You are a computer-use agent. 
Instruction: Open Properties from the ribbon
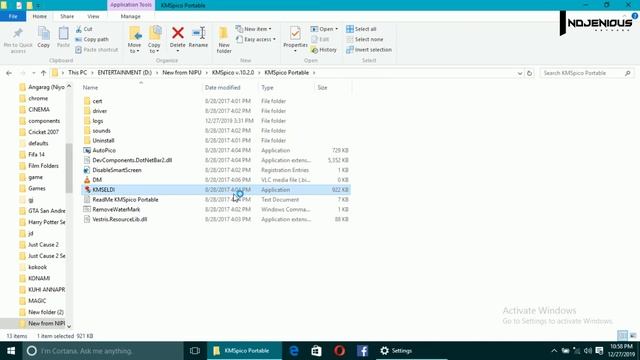[x=295, y=39]
